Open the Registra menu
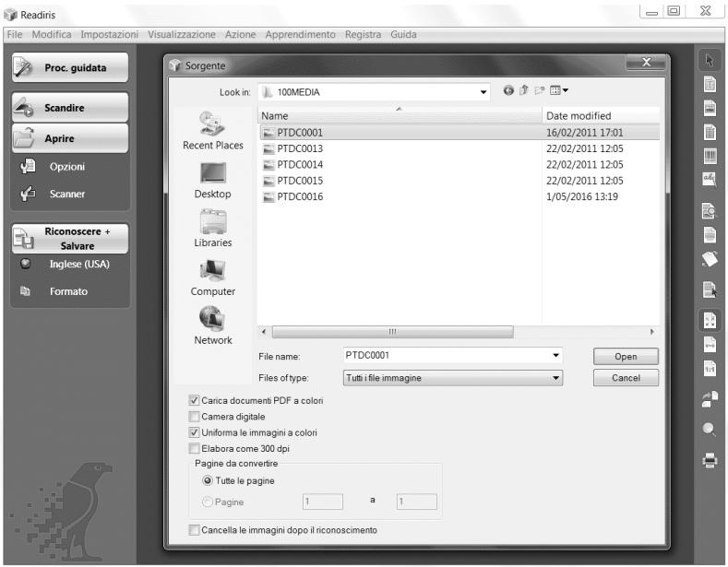Screen dimensions: 728x567 pos(363,34)
